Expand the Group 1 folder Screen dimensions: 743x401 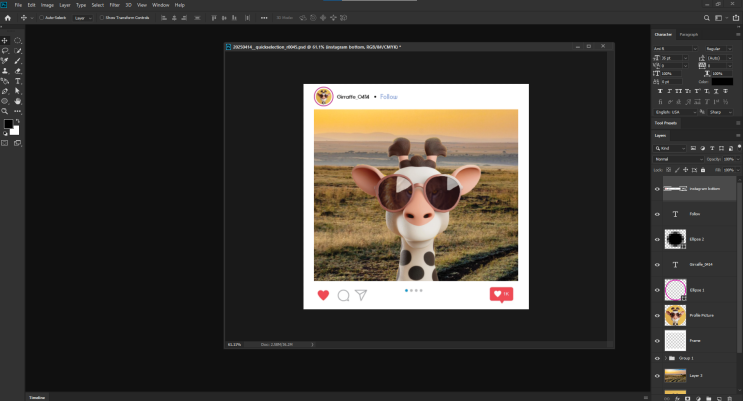pyautogui.click(x=665, y=358)
